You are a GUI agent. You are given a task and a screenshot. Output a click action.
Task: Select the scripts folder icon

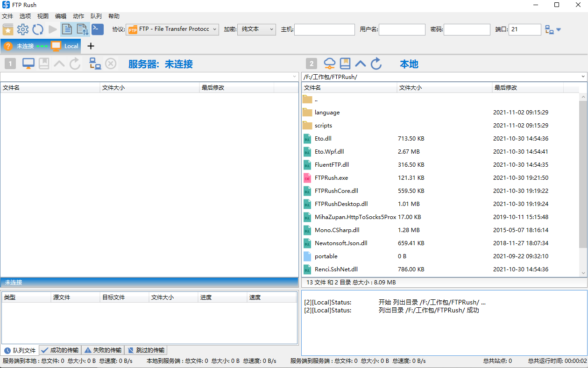[307, 126]
